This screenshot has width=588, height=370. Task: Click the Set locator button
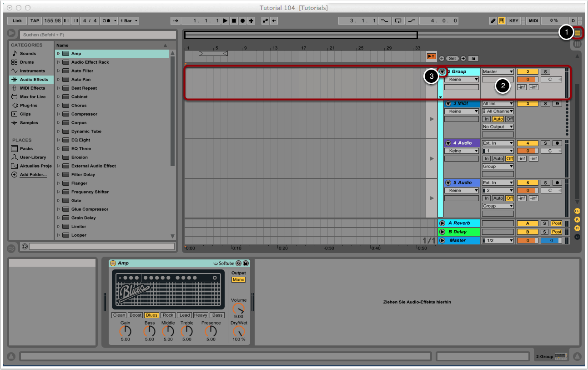tap(452, 59)
